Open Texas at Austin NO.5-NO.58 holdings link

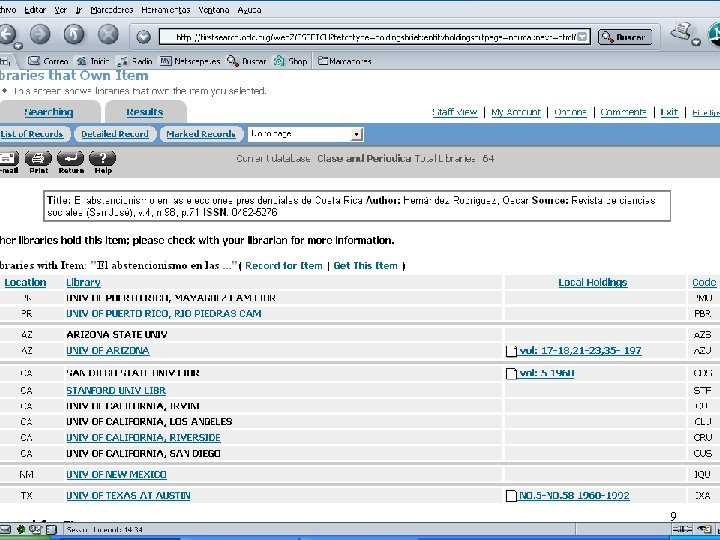pyautogui.click(x=574, y=496)
